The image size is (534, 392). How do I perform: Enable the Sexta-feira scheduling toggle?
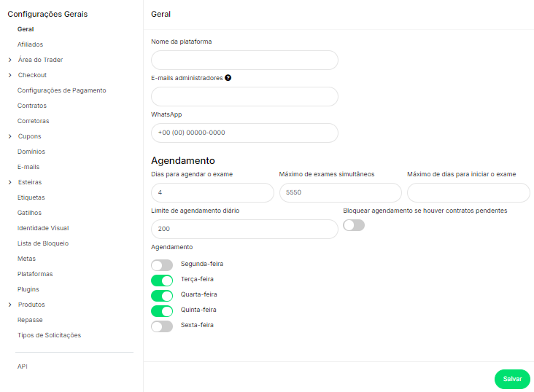(162, 326)
